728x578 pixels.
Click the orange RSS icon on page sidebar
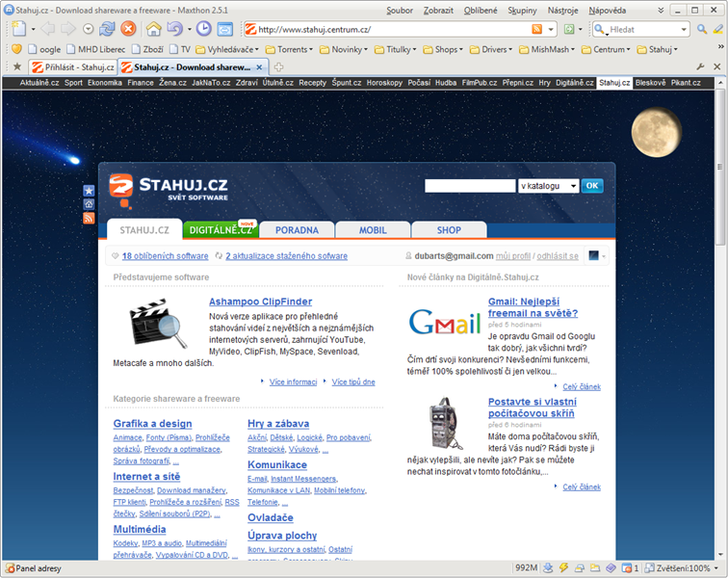point(89,218)
